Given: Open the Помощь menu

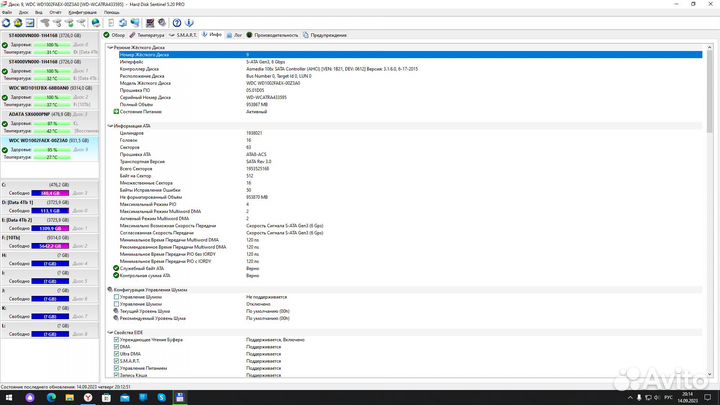Looking at the screenshot, I should coord(112,12).
